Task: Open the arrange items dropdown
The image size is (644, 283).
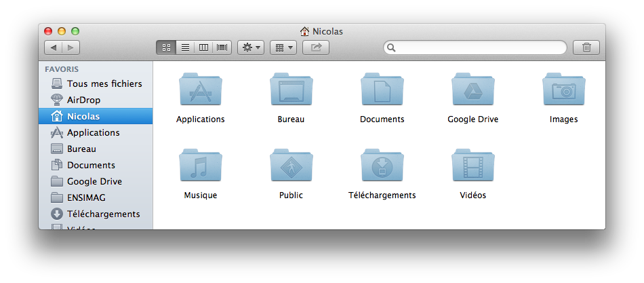Action: pos(283,48)
